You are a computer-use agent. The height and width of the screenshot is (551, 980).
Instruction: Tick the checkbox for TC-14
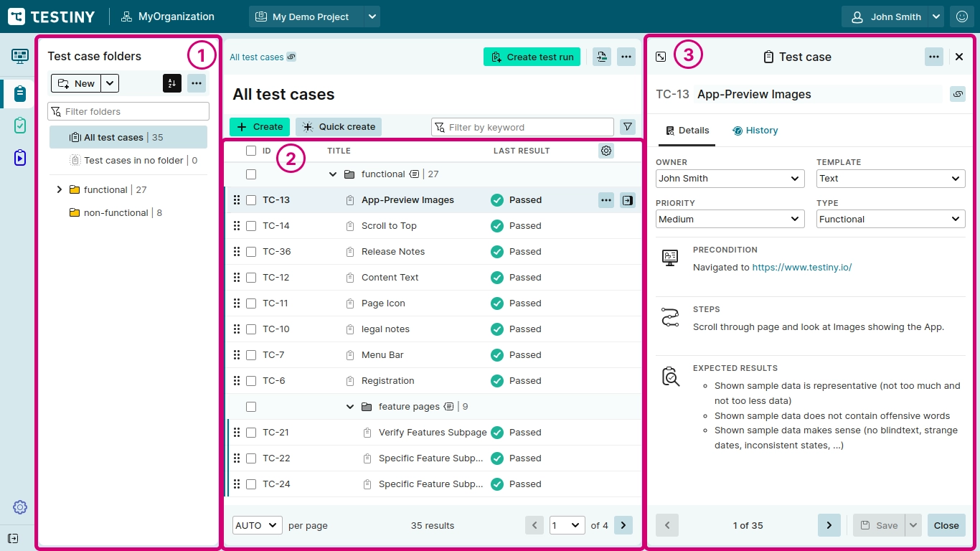click(x=251, y=226)
